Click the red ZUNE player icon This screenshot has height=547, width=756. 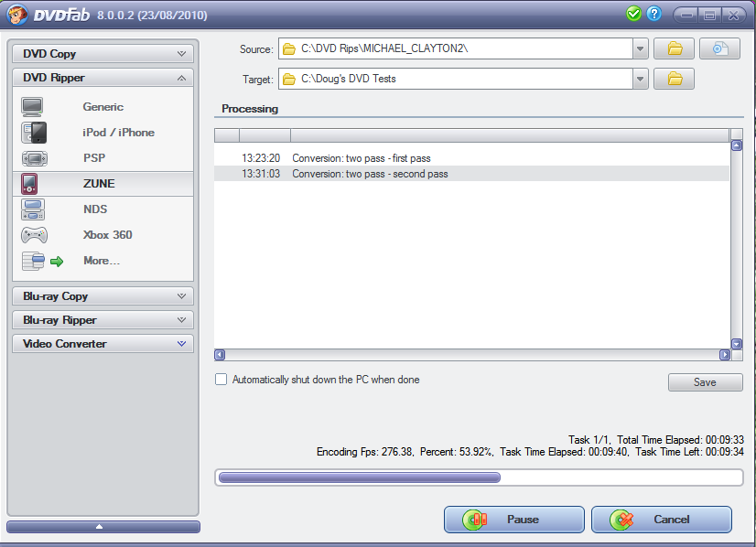[29, 184]
